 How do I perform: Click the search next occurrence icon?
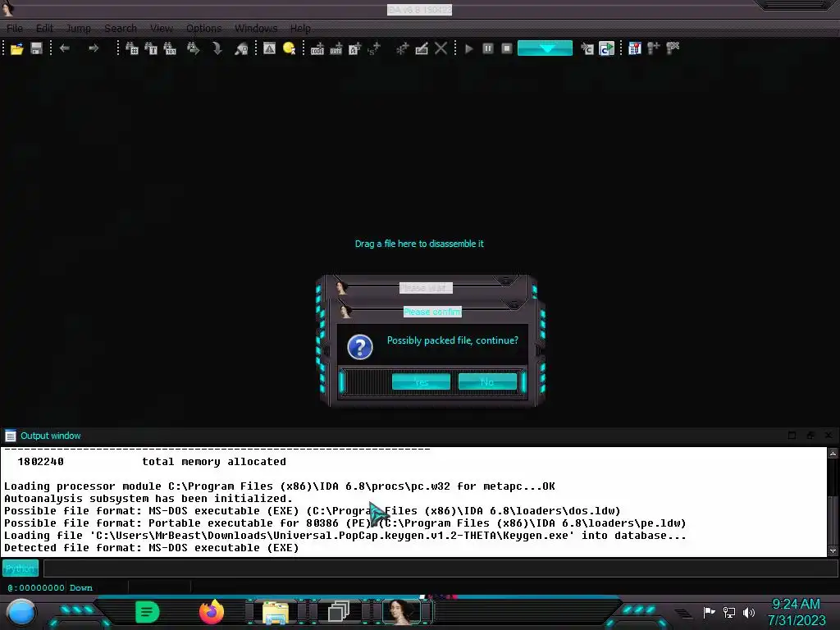(193, 48)
